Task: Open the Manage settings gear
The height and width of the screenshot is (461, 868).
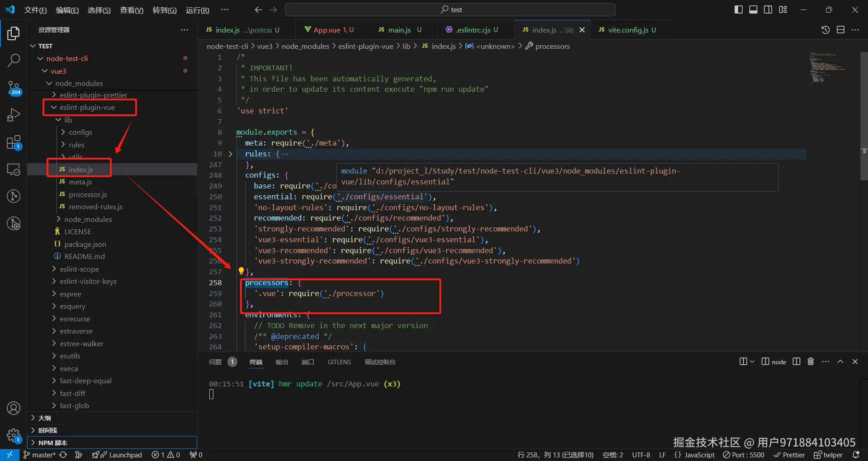Action: [x=14, y=436]
